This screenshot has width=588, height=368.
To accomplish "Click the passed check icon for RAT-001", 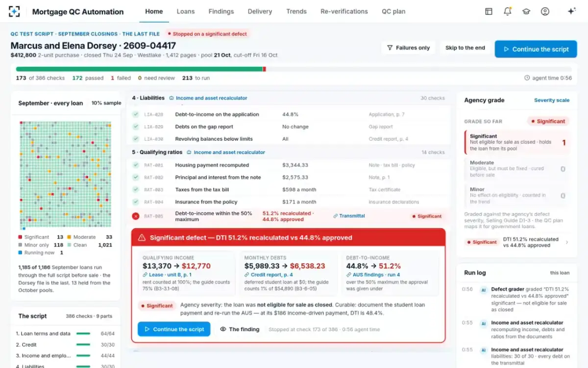I will click(136, 165).
